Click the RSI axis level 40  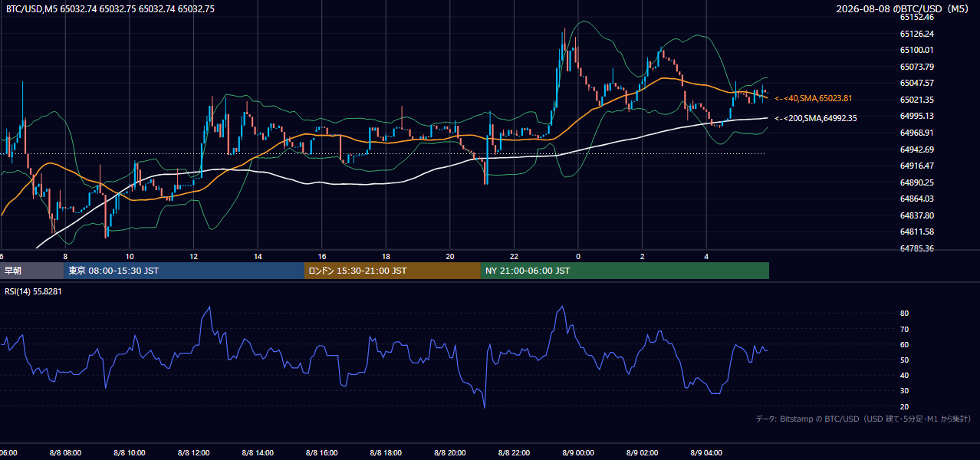tap(905, 376)
